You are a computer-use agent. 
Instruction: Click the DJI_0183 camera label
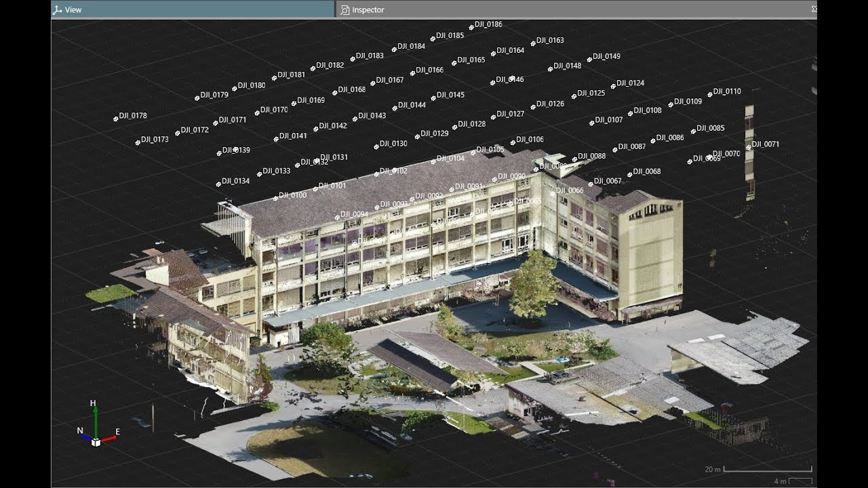coord(370,56)
